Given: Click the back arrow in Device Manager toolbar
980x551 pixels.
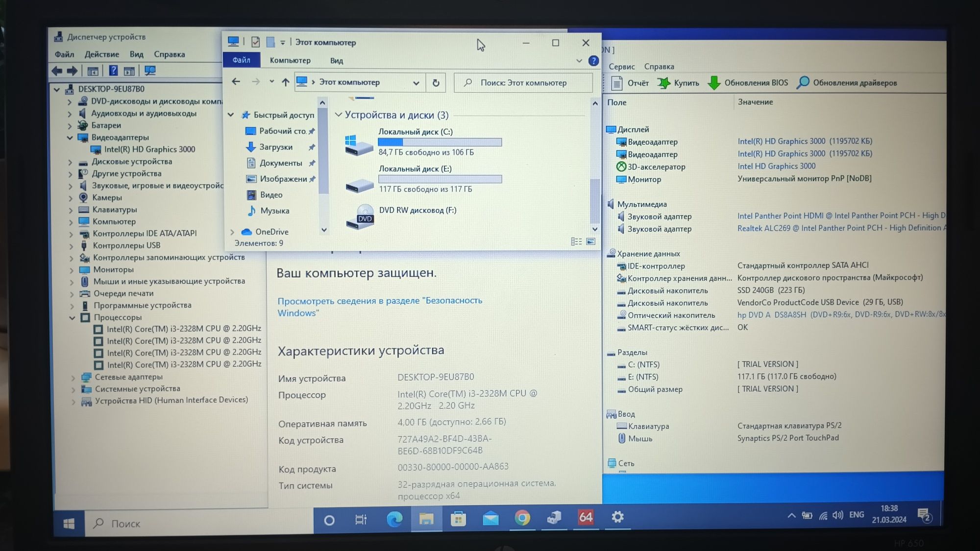Looking at the screenshot, I should (x=57, y=71).
